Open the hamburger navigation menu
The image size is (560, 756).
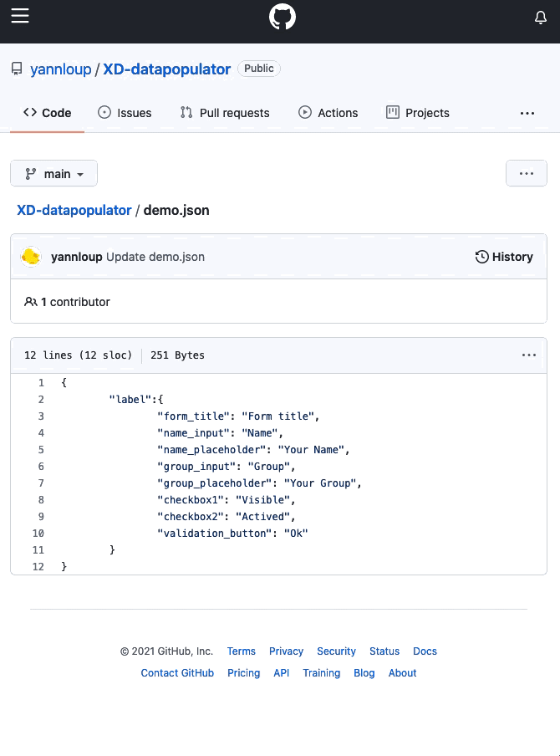pyautogui.click(x=20, y=17)
